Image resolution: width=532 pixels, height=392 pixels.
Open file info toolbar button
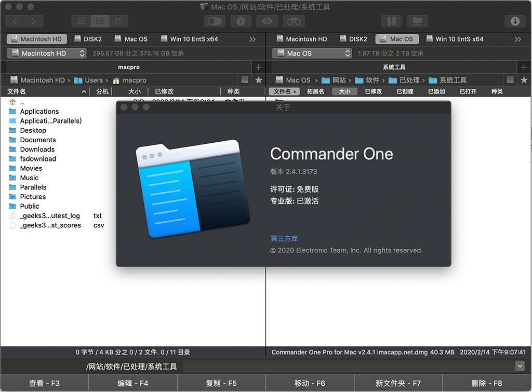coord(241,21)
